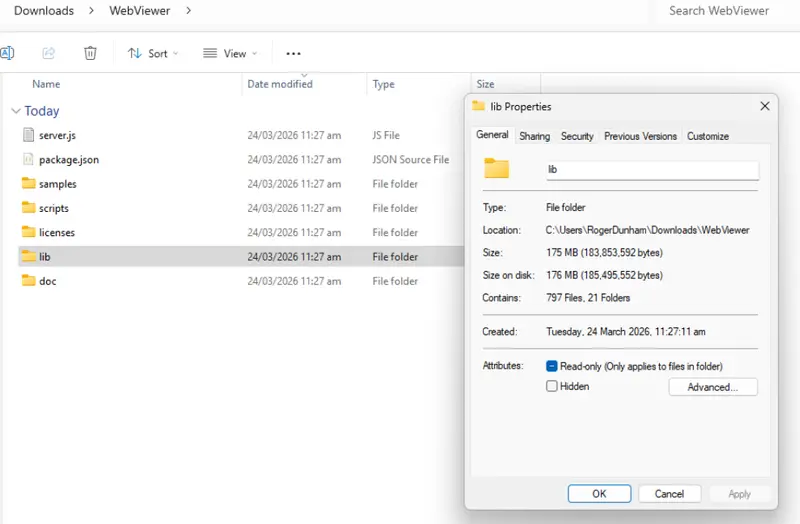Switch to the Previous Versions tab
This screenshot has width=800, height=524.
point(640,136)
